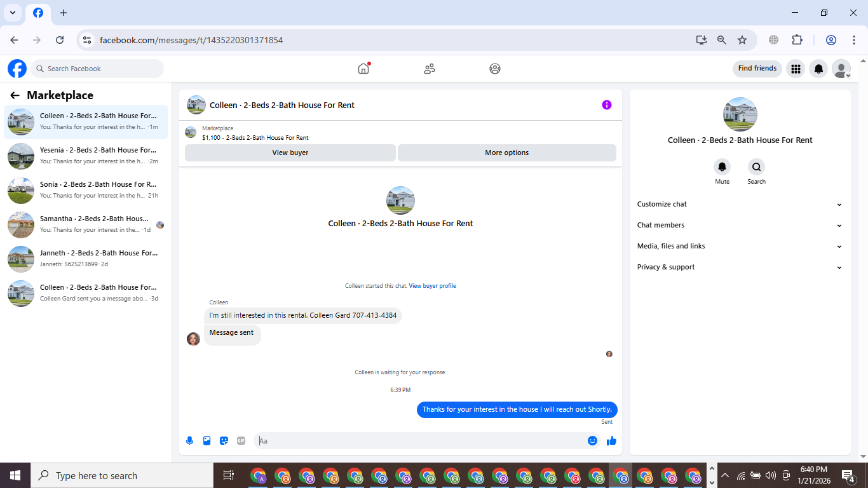This screenshot has width=868, height=488.
Task: Expand the Customize chat section
Action: (x=740, y=204)
